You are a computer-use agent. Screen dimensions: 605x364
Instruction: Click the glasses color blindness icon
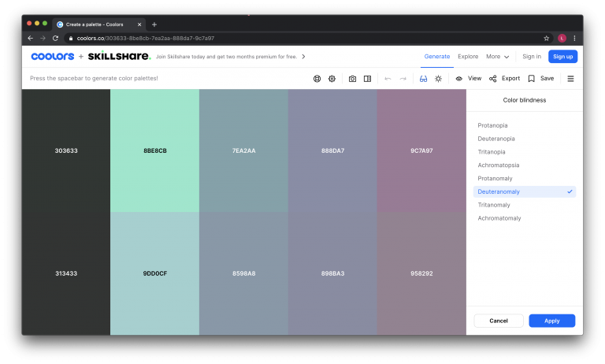pyautogui.click(x=423, y=79)
